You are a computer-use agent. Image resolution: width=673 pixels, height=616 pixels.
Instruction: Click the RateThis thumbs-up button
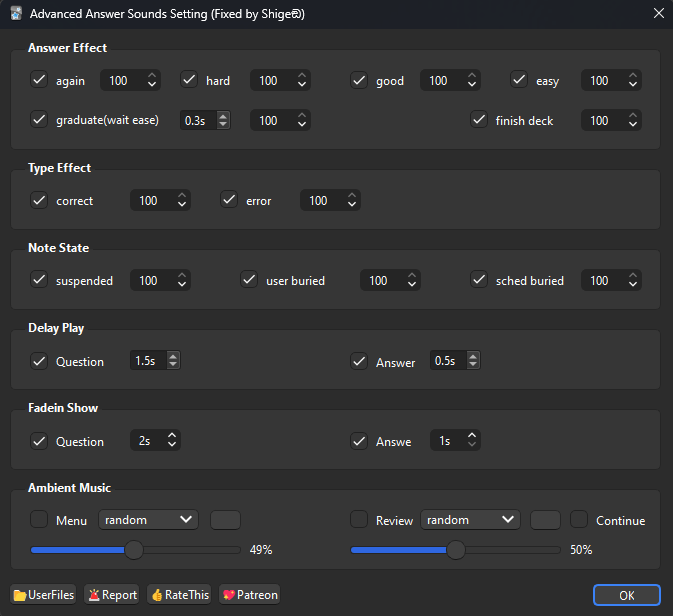point(180,595)
